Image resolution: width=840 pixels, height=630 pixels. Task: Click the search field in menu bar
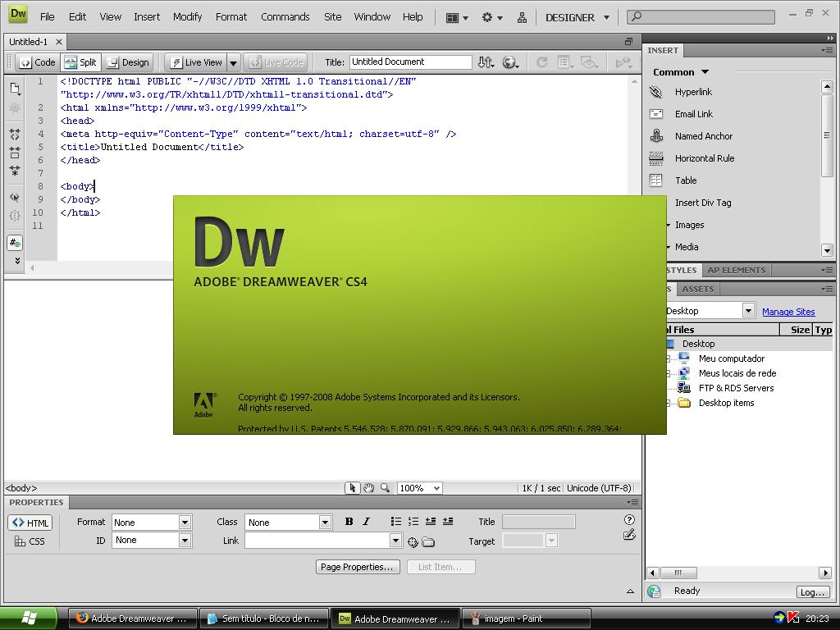(701, 16)
